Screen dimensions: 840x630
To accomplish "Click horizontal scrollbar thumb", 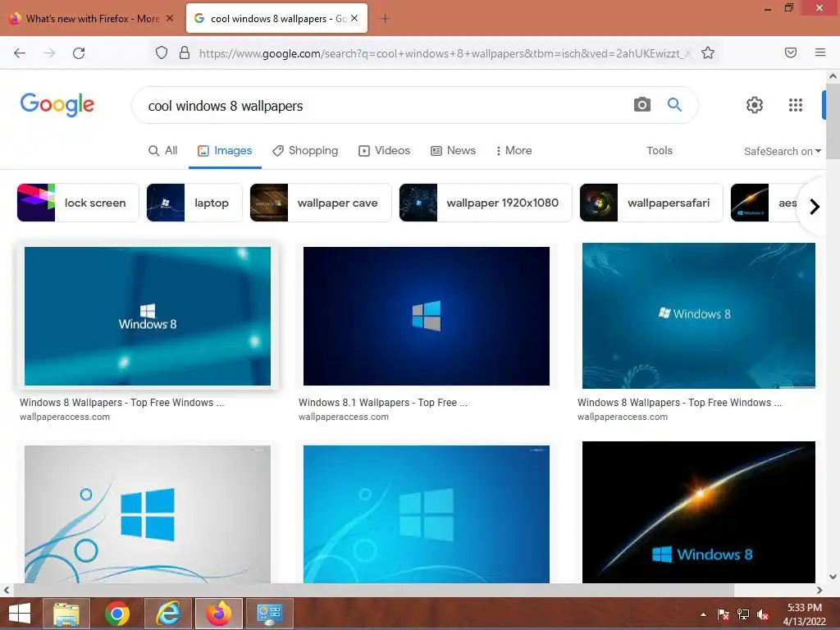I will [x=373, y=590].
